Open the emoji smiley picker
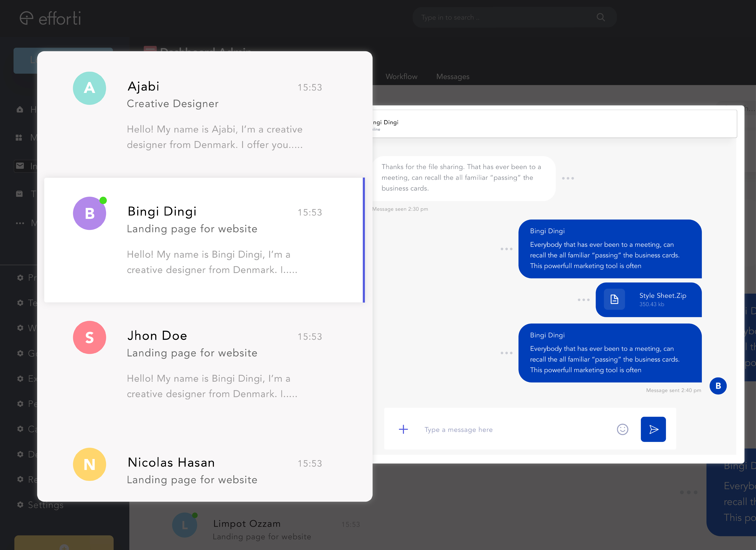 tap(622, 429)
